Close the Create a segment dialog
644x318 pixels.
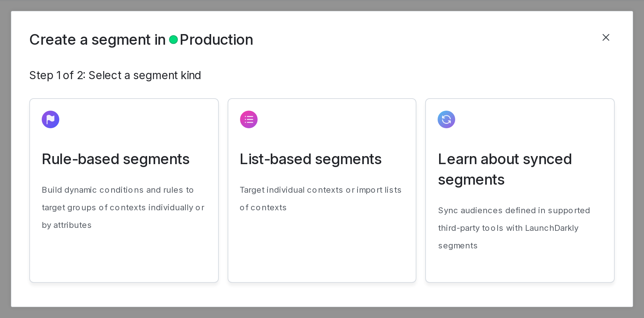tap(606, 37)
